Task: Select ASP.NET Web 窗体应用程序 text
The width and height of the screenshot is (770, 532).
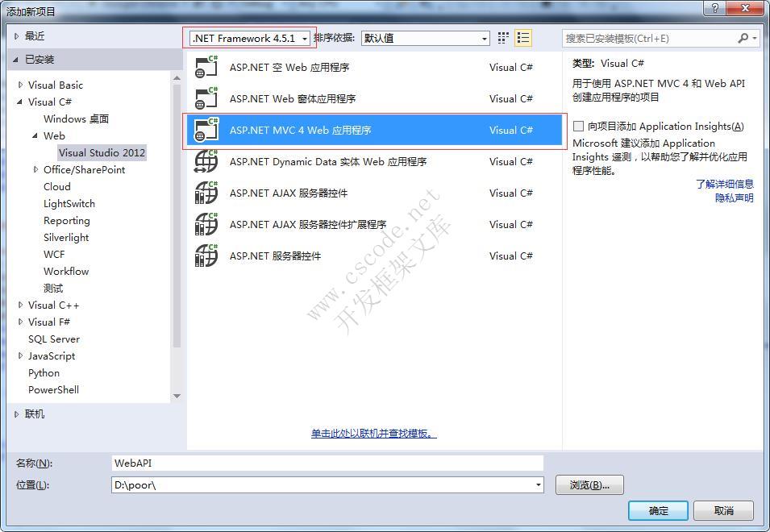Action: [x=293, y=98]
